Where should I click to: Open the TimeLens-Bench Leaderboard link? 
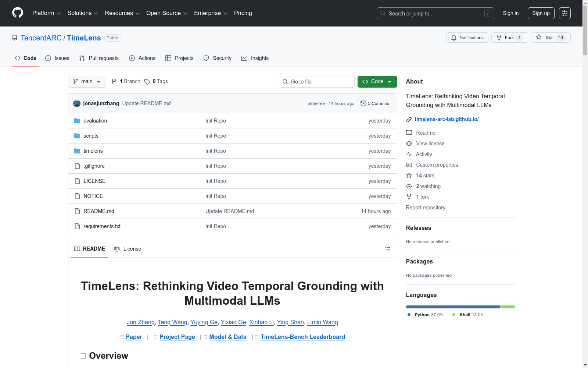[303, 337]
